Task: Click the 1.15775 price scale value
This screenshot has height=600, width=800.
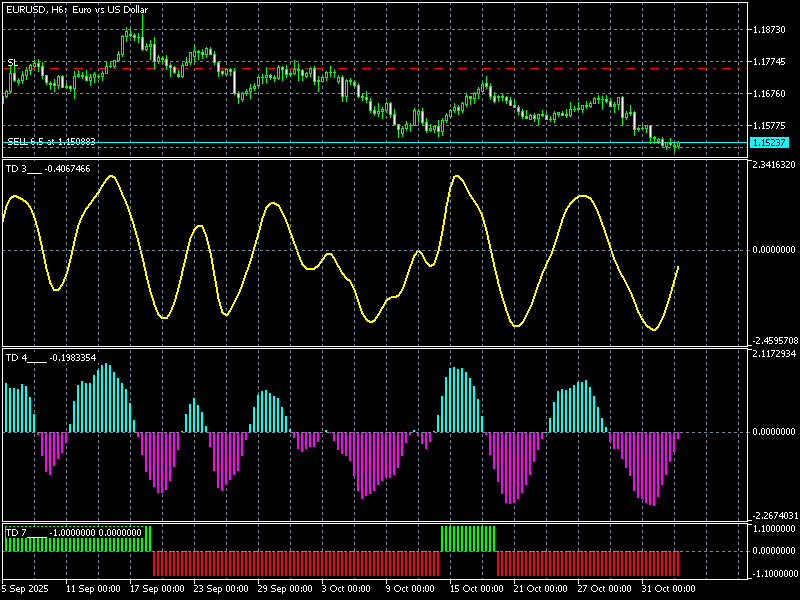Action: (769, 126)
